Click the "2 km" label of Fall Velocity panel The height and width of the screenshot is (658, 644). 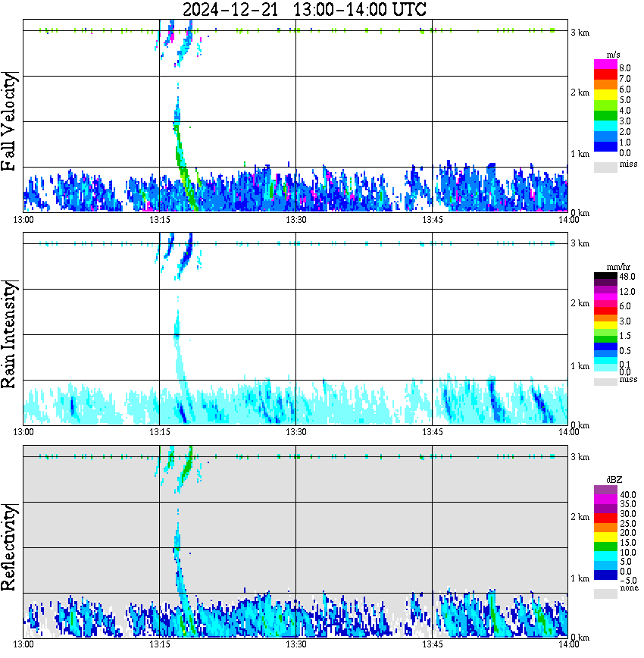[580, 92]
